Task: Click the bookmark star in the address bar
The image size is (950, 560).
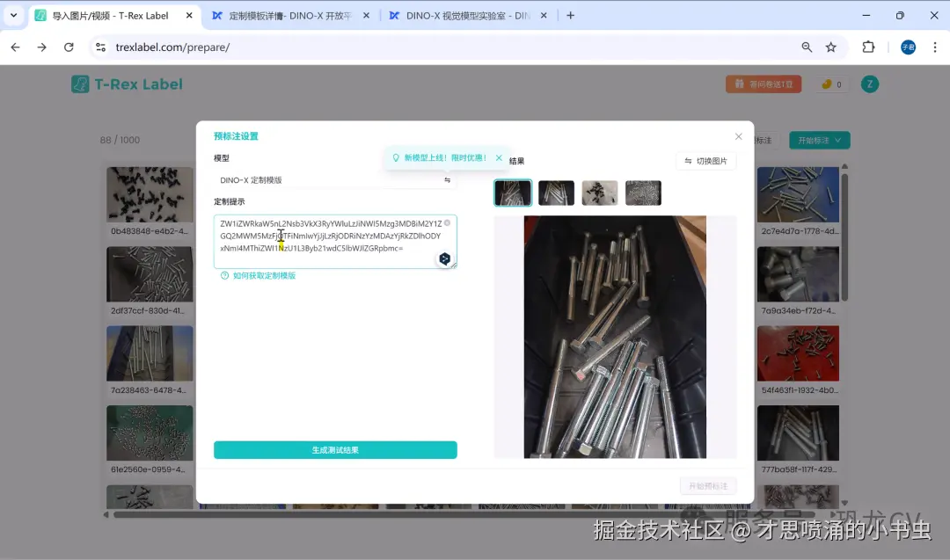Action: pyautogui.click(x=830, y=47)
